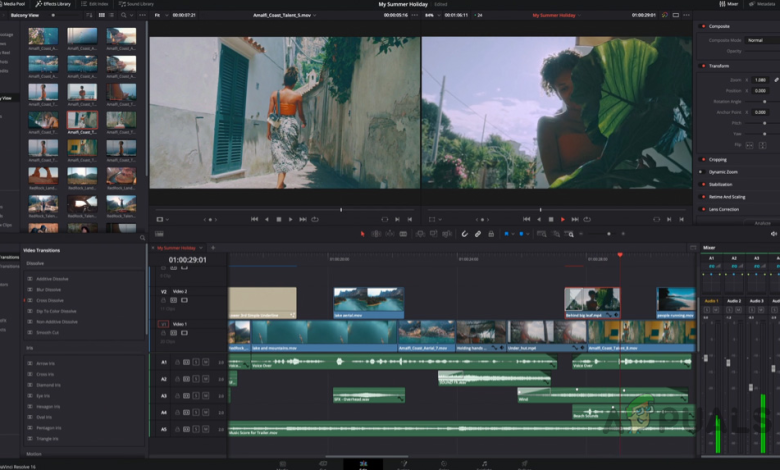This screenshot has height=470, width=780.
Task: Toggle the Transform section enable dot
Action: tap(702, 66)
